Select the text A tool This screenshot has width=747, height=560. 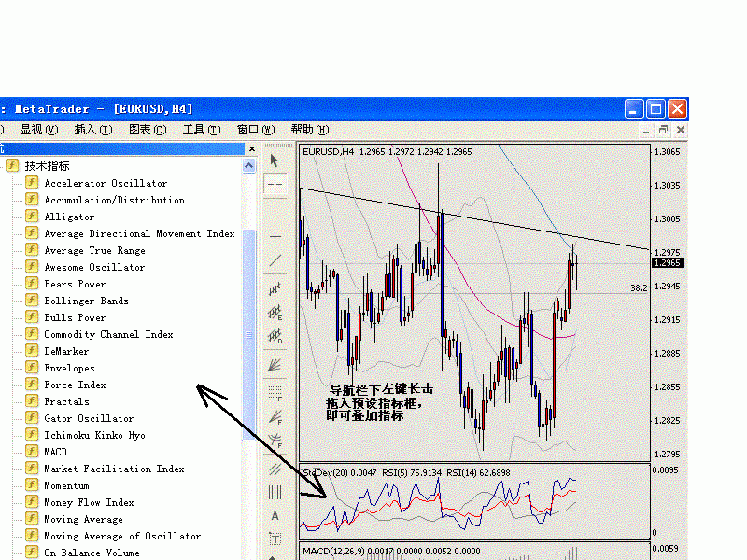(275, 516)
